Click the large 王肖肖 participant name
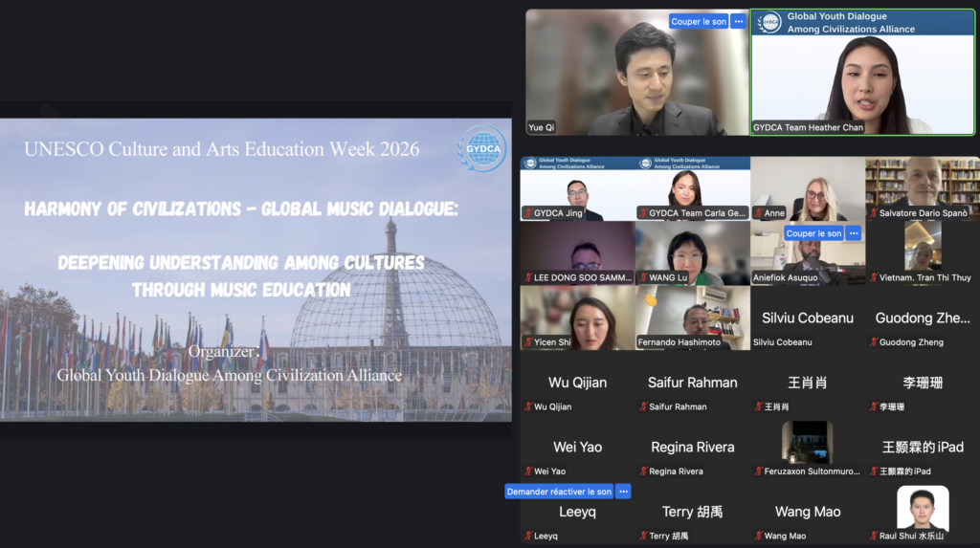This screenshot has height=548, width=980. tap(808, 383)
